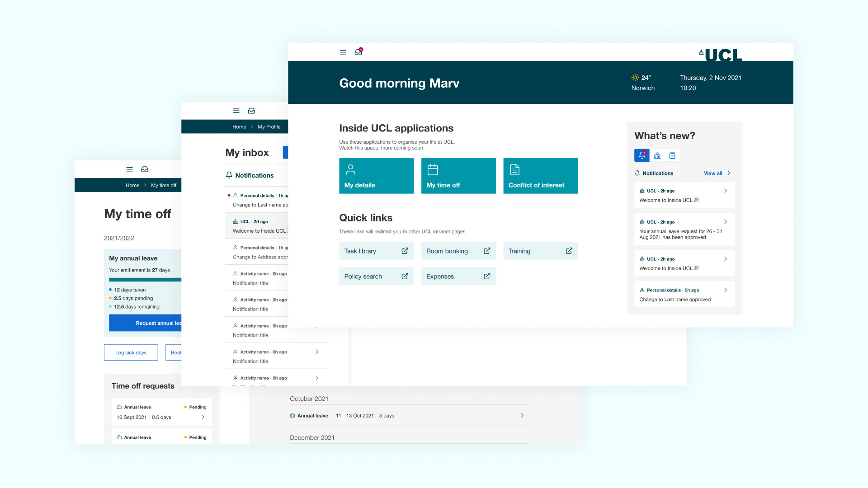Expand chevron of last visible Activity name row
Viewport: 868px width, 488px height.
click(317, 378)
